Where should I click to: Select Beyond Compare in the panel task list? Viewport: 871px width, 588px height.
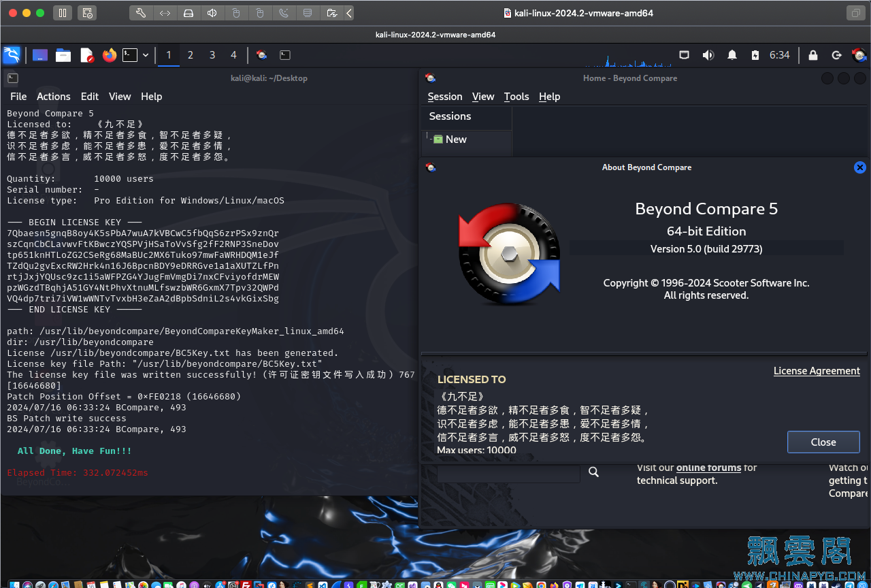261,55
